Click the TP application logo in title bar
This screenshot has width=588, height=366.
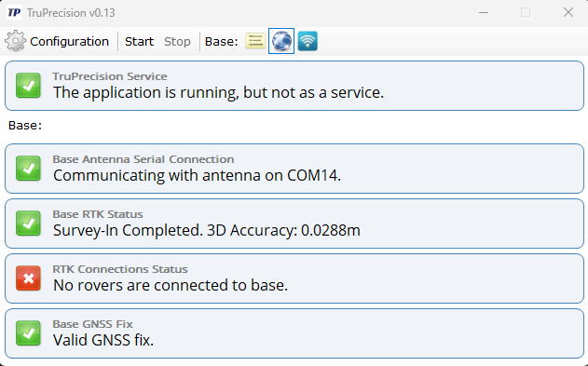click(x=14, y=12)
